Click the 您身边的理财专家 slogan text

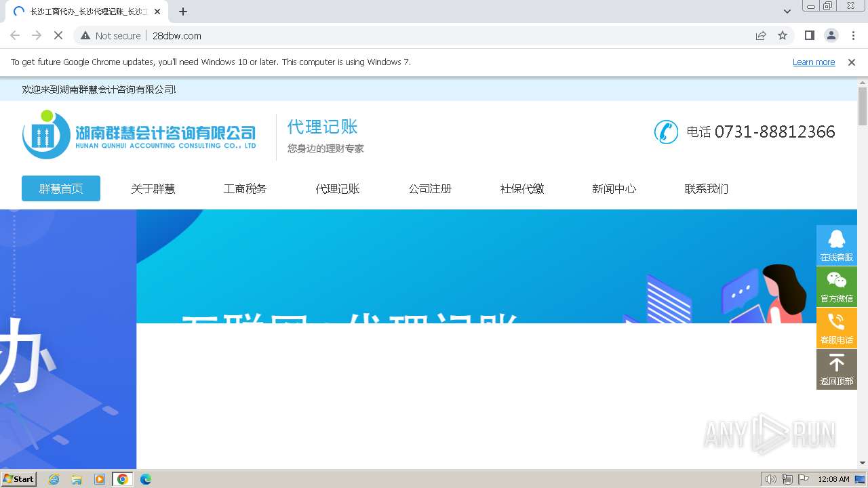(325, 148)
